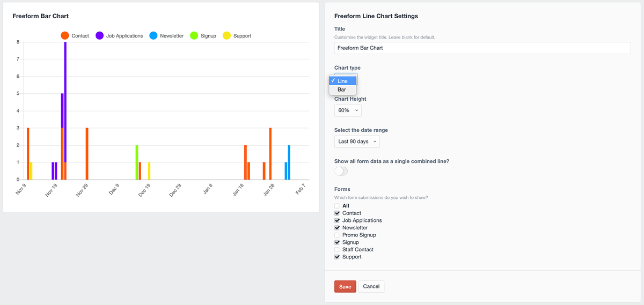
Task: Click the blue Newsletter legend circle
Action: [153, 36]
